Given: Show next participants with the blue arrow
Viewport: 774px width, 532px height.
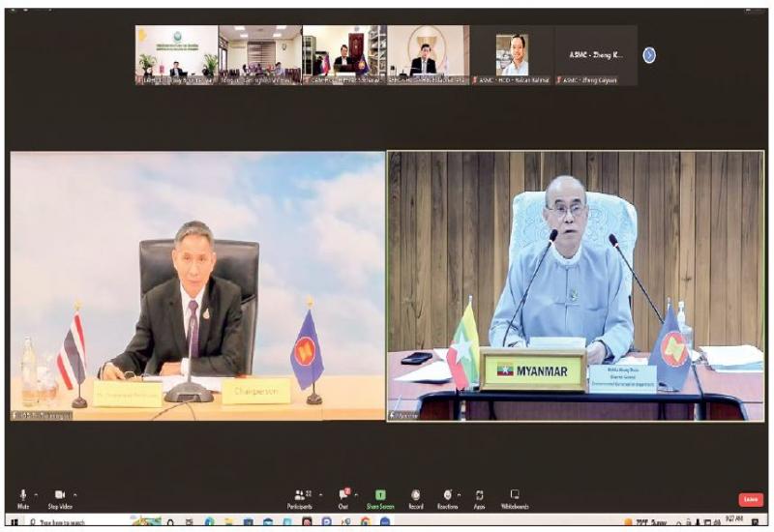Looking at the screenshot, I should pyautogui.click(x=649, y=55).
